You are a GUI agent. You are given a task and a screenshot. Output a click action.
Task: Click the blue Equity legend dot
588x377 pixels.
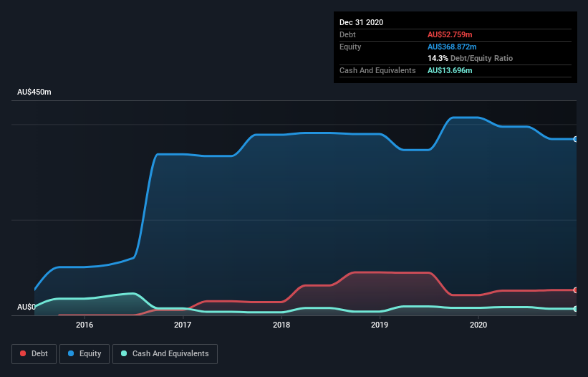click(x=71, y=353)
